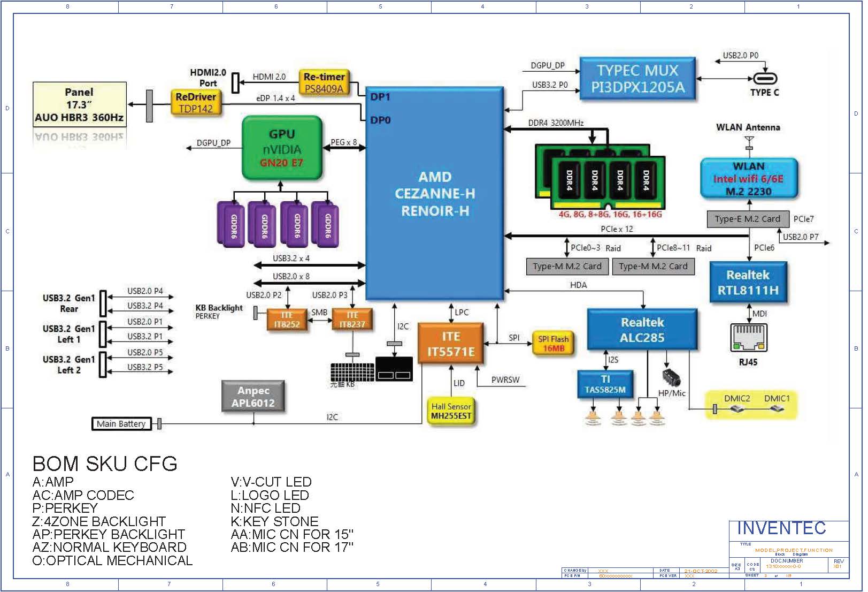The height and width of the screenshot is (592, 868).
Task: Click the USB3.2 Gen1 Left 1 label
Action: click(69, 334)
